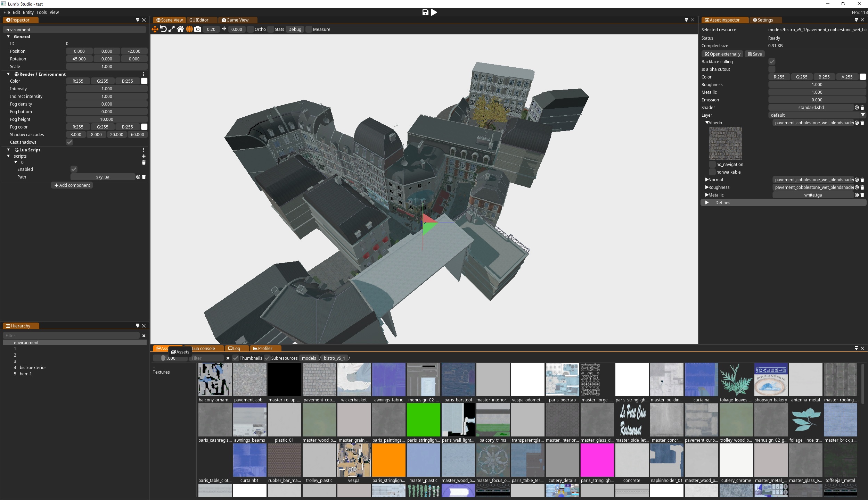Switch to the Profiler tab
This screenshot has height=500, width=868.
tap(264, 348)
